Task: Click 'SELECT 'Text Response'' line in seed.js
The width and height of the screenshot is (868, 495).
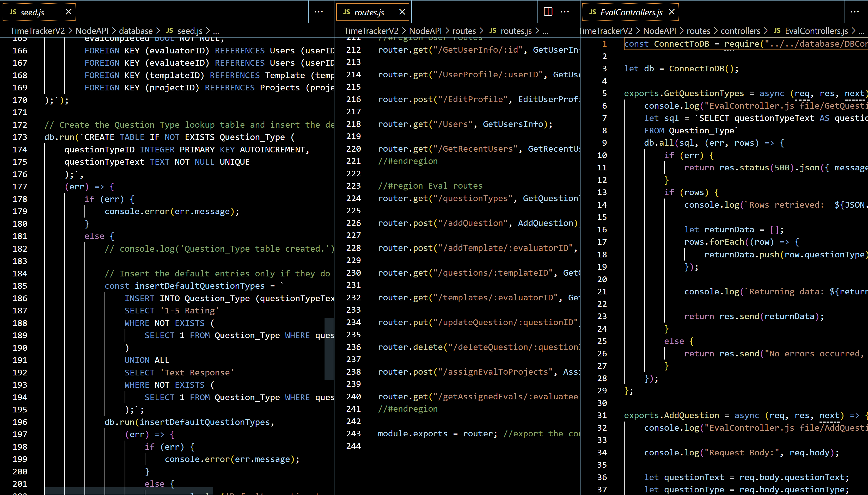Action: [x=179, y=373]
